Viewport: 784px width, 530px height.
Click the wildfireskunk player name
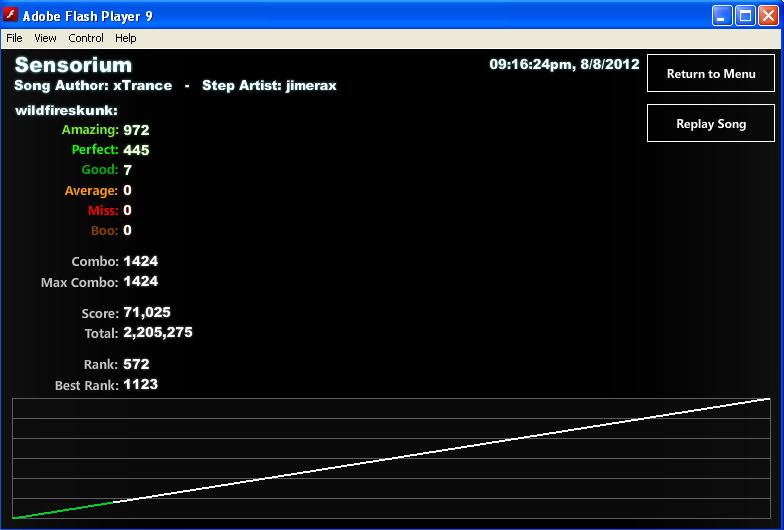pyautogui.click(x=66, y=110)
